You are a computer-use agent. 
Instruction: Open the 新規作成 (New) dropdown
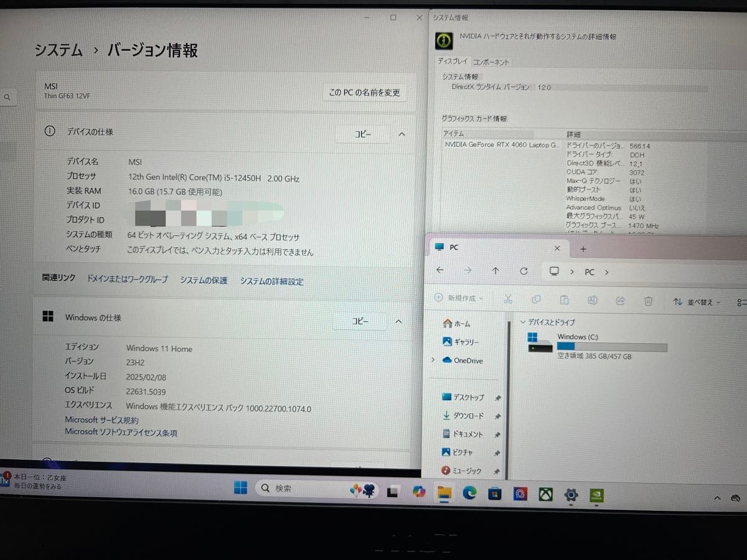[459, 298]
